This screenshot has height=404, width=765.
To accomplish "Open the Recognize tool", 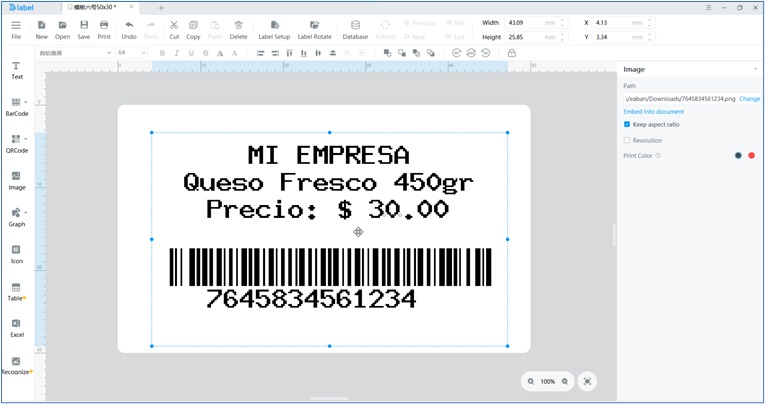I will coord(17,365).
